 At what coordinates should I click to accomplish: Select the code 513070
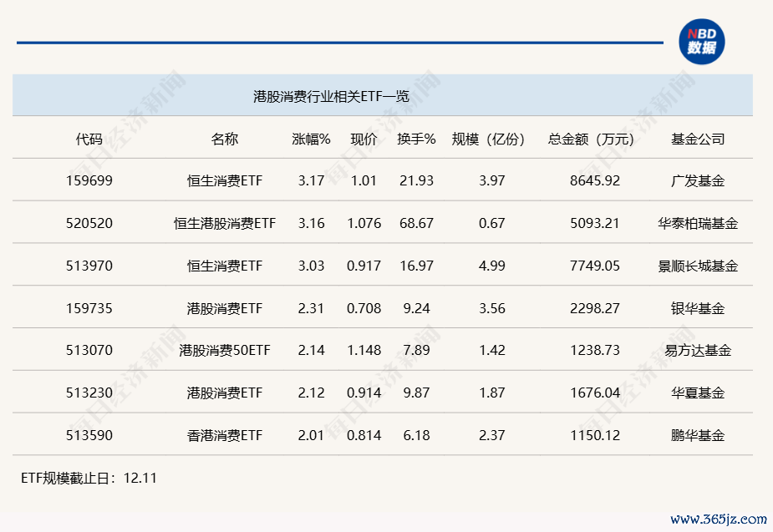[89, 350]
